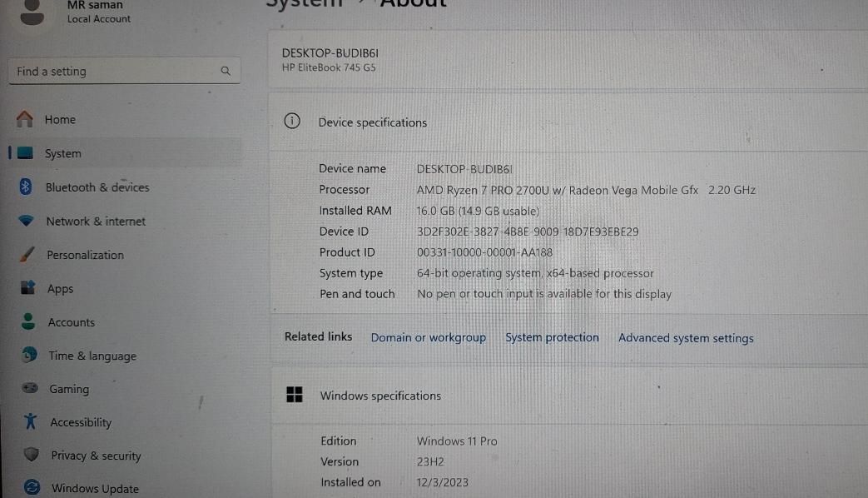
Task: Click the Accessibility figure icon
Action: coord(31,421)
